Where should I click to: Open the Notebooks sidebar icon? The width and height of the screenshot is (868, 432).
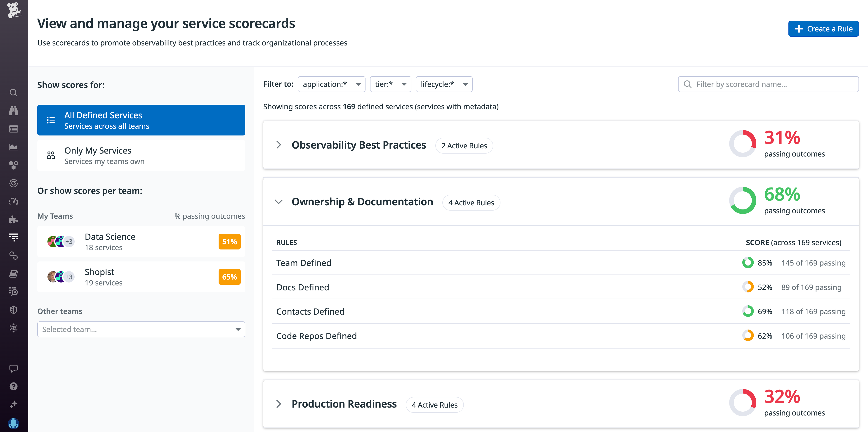coord(14,273)
